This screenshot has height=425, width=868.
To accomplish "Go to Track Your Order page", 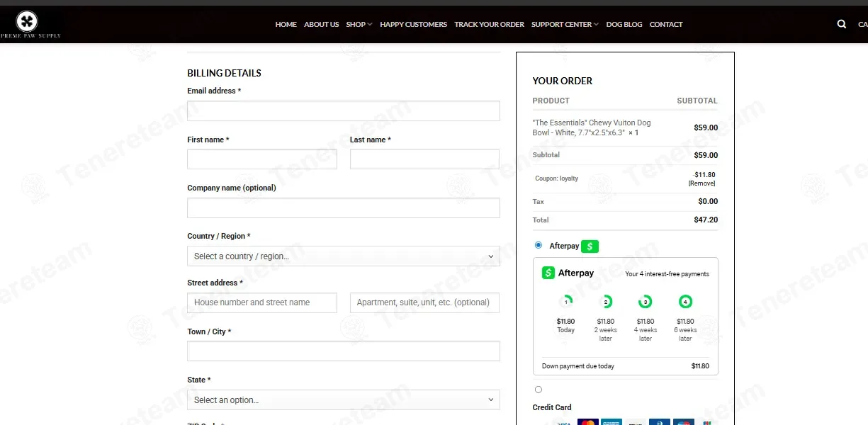I will point(489,24).
